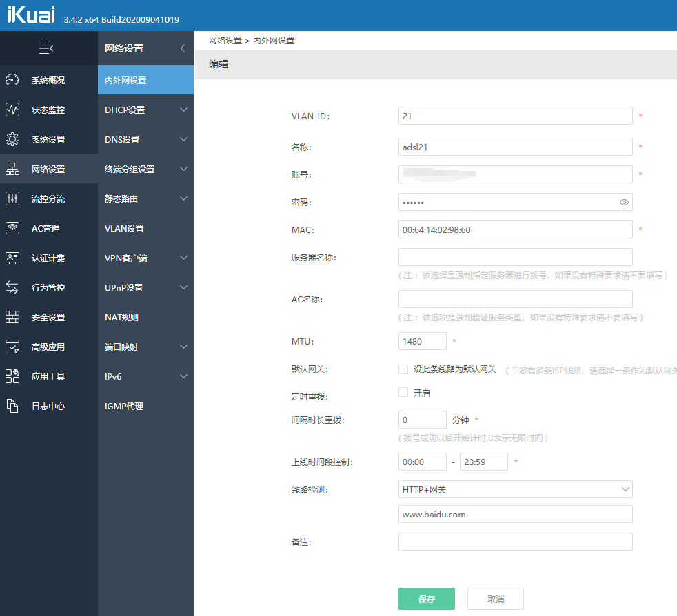
Task: Save settings with the 保存 button
Action: point(427,599)
